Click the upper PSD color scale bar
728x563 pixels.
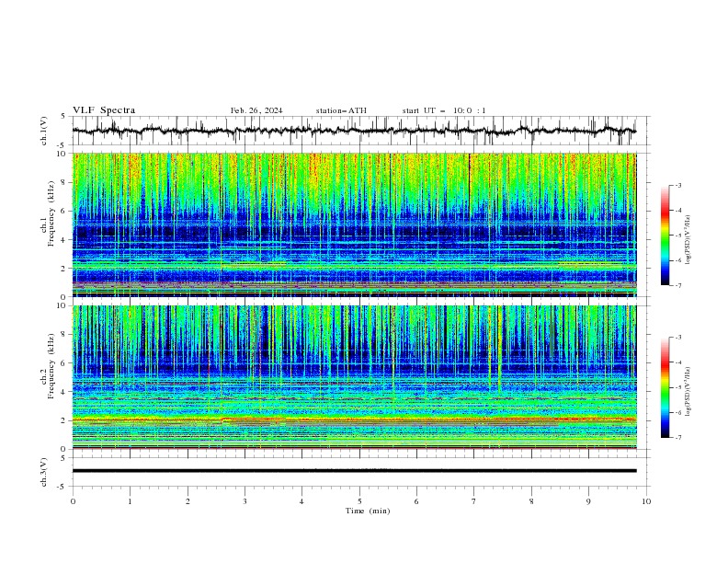point(665,236)
